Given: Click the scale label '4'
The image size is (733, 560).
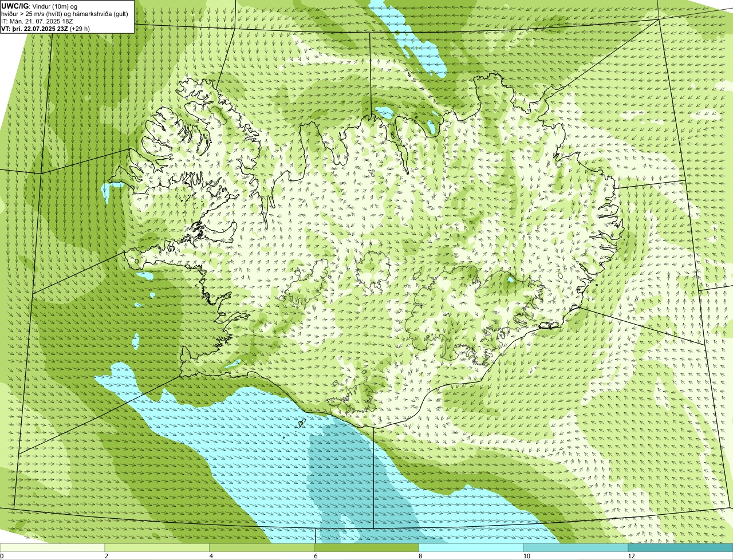Looking at the screenshot, I should [x=211, y=556].
